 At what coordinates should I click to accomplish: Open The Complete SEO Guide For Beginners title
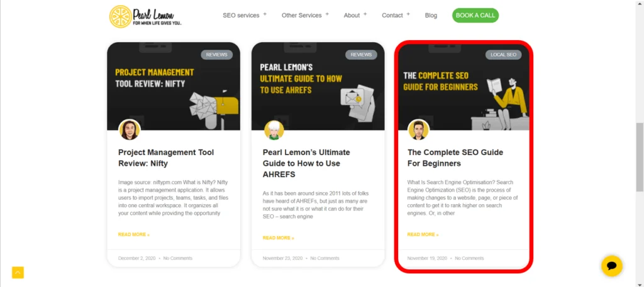tap(455, 158)
